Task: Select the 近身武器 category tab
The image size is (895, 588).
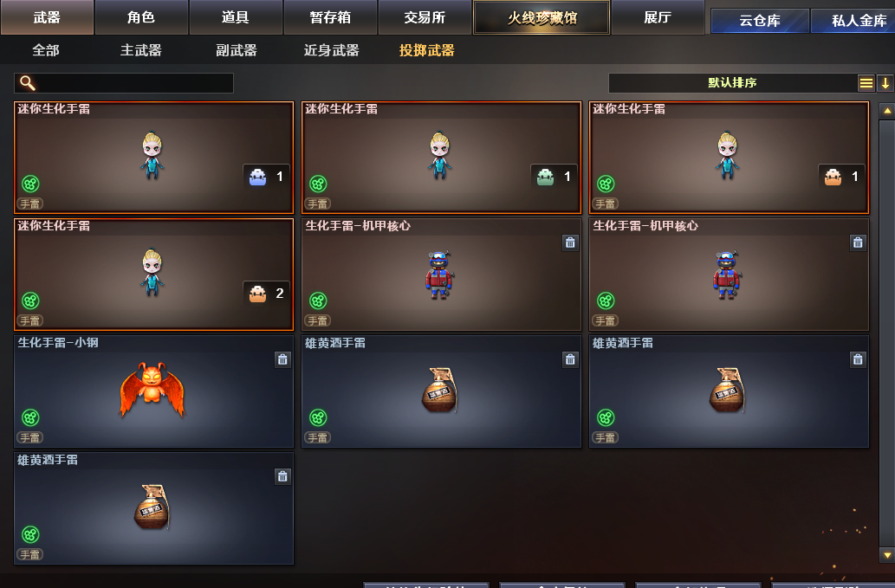Action: coord(331,50)
